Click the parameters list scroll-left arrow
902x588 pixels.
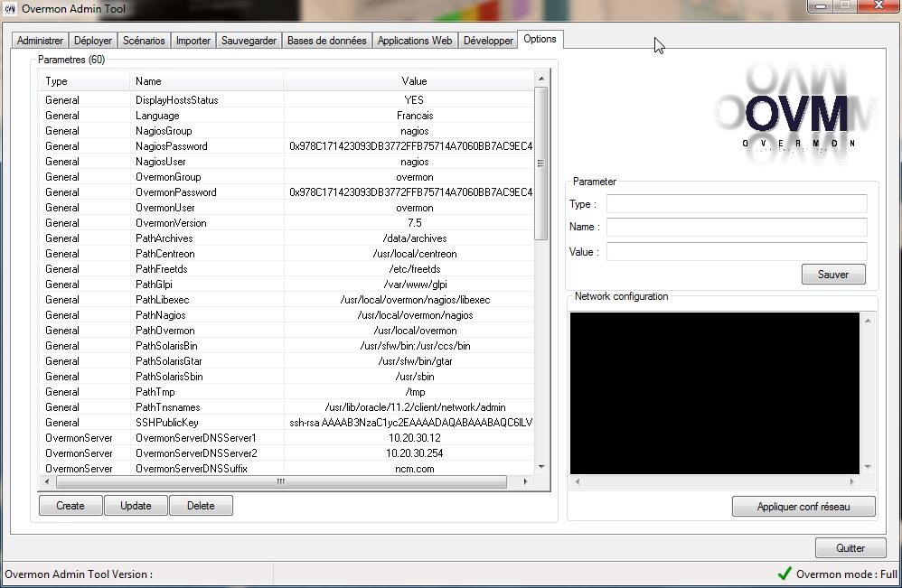[47, 481]
